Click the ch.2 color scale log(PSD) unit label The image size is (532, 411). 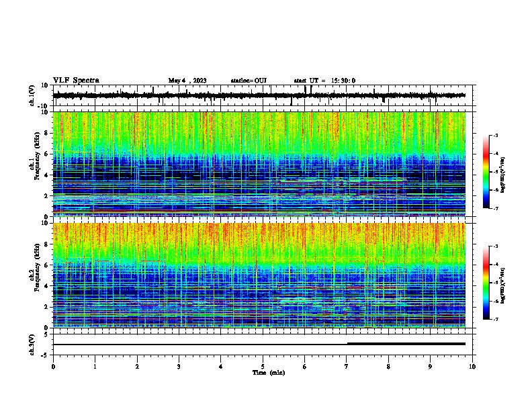(503, 286)
